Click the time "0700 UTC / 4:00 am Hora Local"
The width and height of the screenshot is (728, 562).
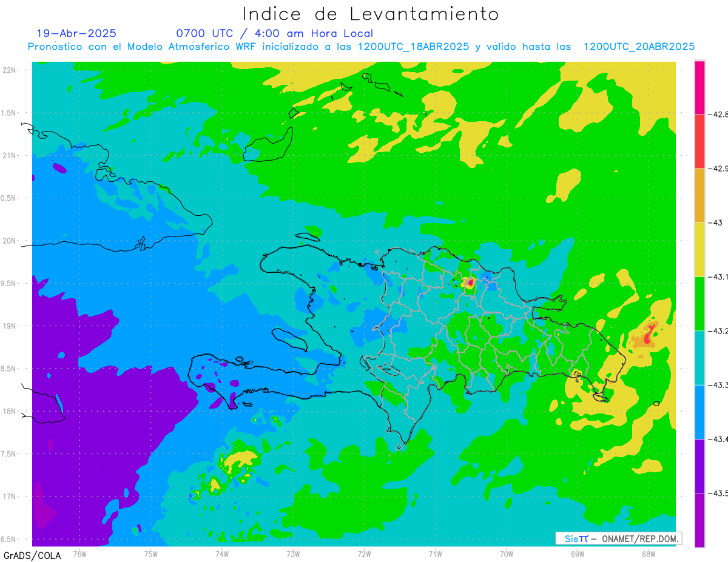tap(274, 33)
